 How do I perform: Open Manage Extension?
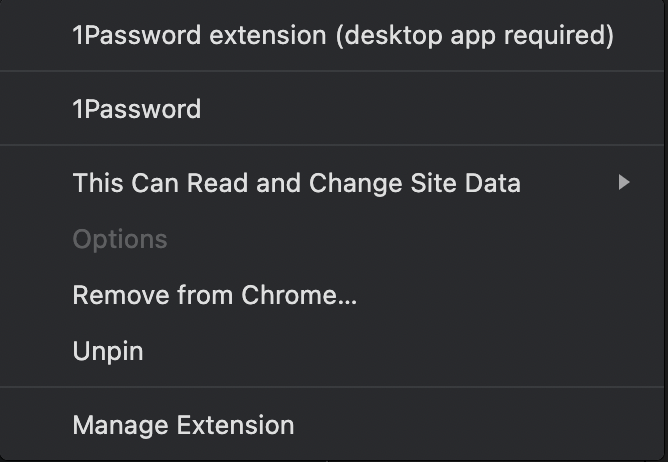(184, 425)
